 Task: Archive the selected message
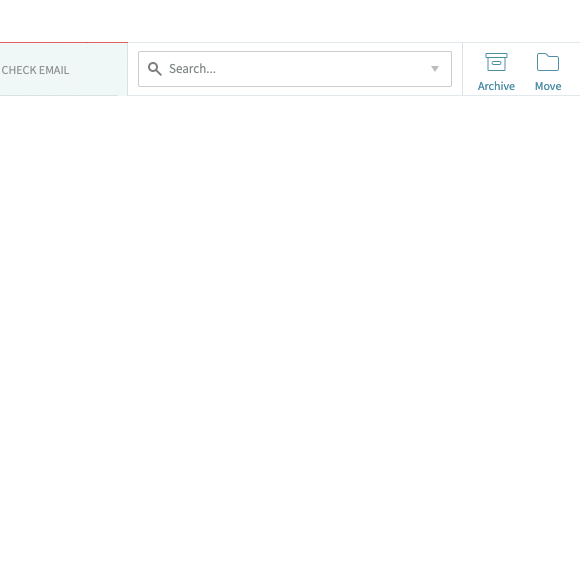pos(496,72)
